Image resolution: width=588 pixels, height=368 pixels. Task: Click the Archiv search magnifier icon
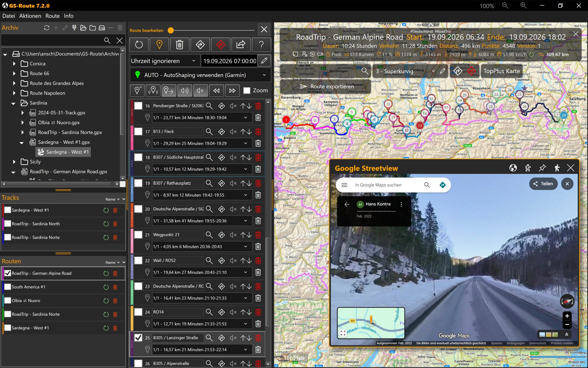click(107, 40)
